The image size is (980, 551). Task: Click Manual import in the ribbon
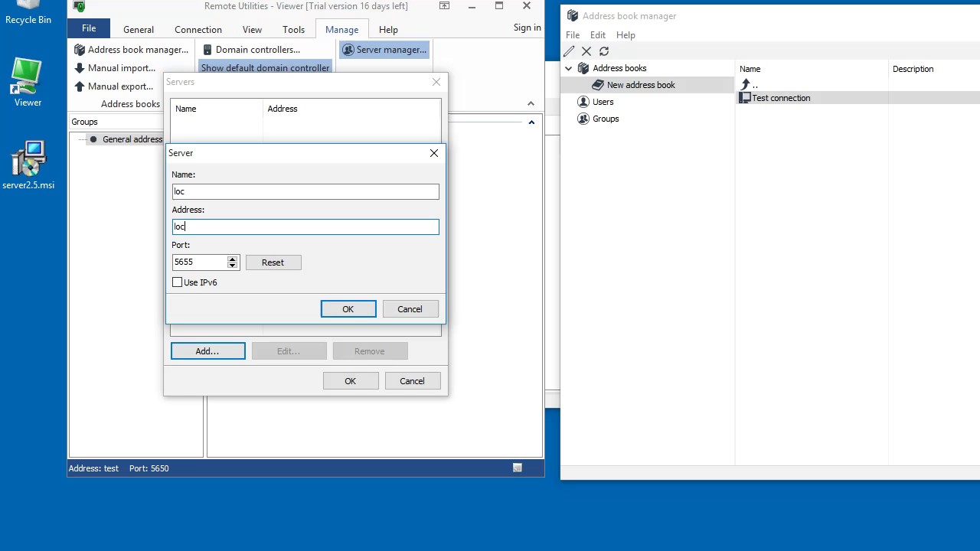point(114,68)
